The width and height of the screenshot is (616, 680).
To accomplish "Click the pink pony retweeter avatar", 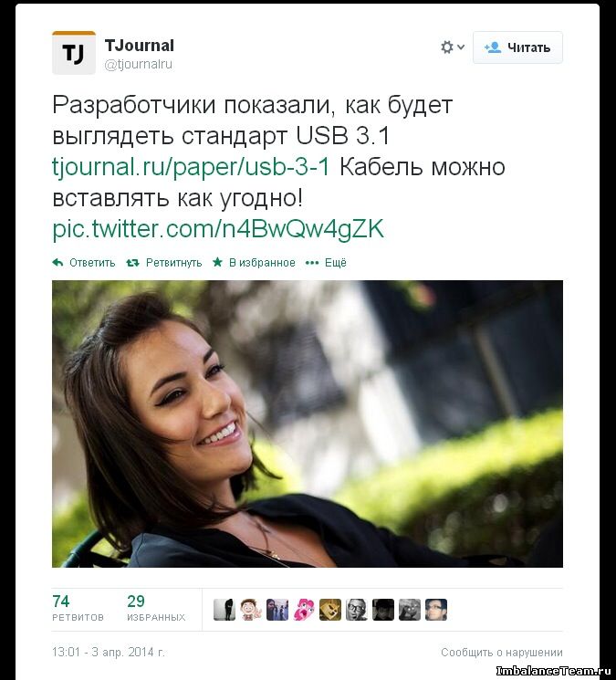I will [304, 610].
